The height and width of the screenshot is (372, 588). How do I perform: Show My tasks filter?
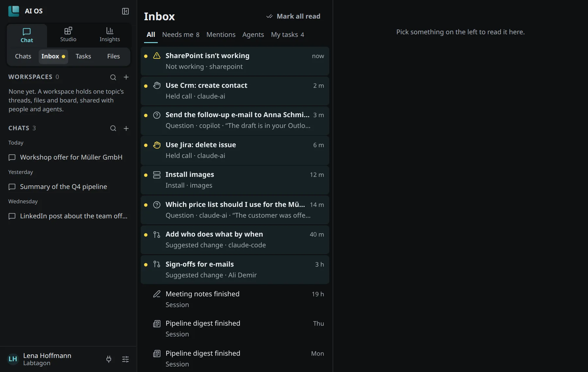point(287,35)
